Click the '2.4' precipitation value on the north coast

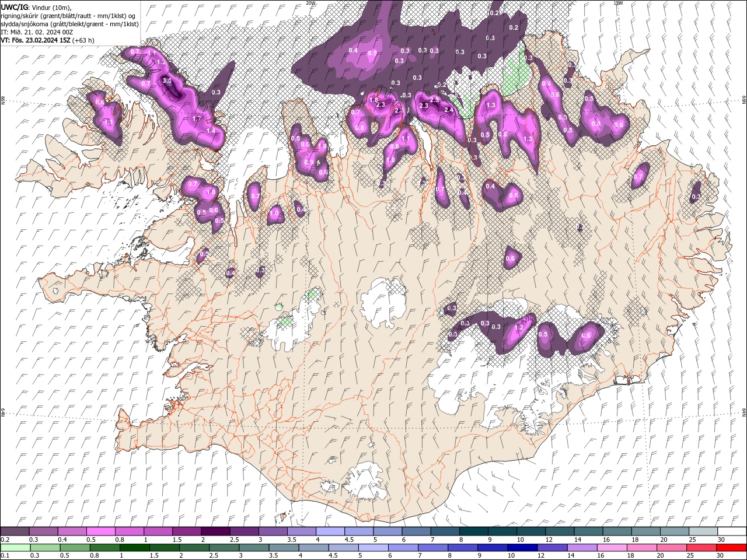[x=449, y=110]
